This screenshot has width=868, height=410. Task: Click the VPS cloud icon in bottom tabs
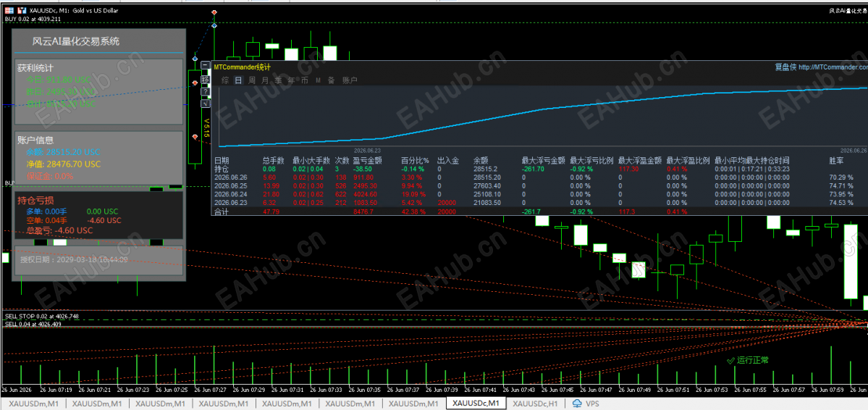point(578,403)
